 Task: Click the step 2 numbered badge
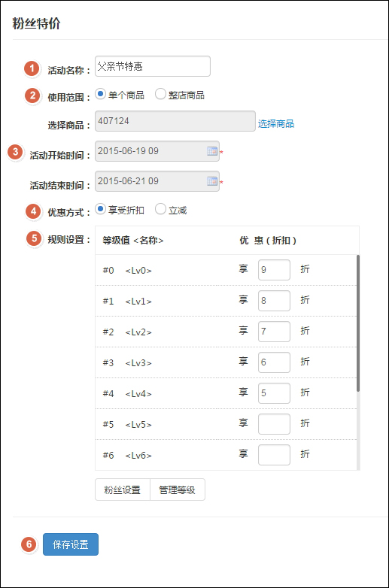[32, 95]
